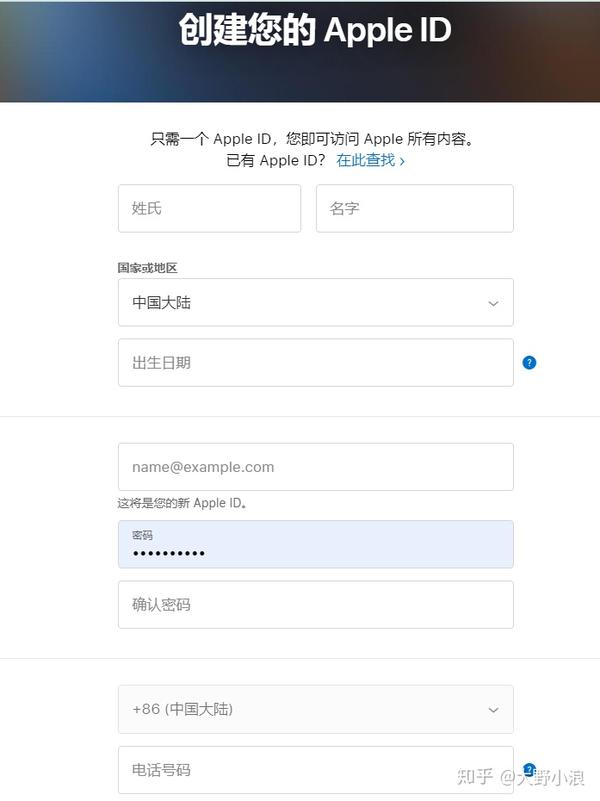Click the 姓氏 (last name) input field
The width and height of the screenshot is (600, 801).
pos(209,208)
